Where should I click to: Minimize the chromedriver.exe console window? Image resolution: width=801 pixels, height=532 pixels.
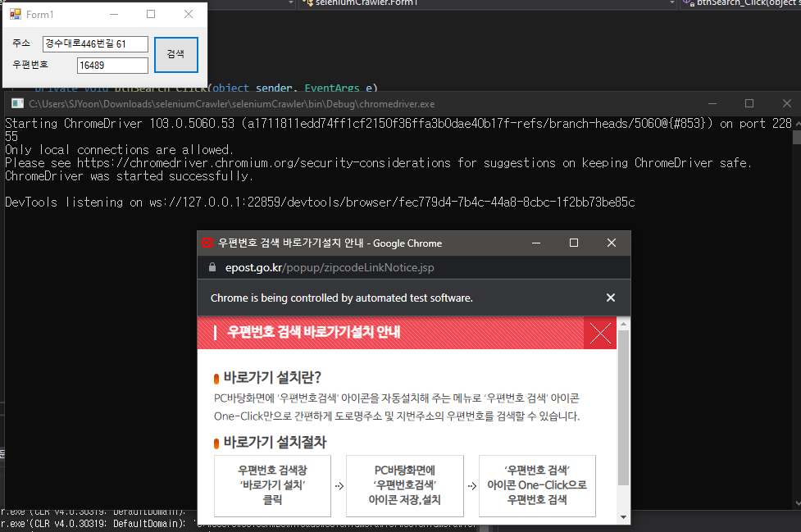tap(712, 103)
